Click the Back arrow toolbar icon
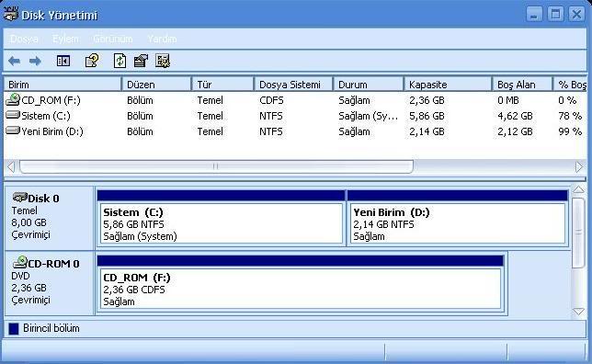Viewport: 592px width, 364px height. 15,61
